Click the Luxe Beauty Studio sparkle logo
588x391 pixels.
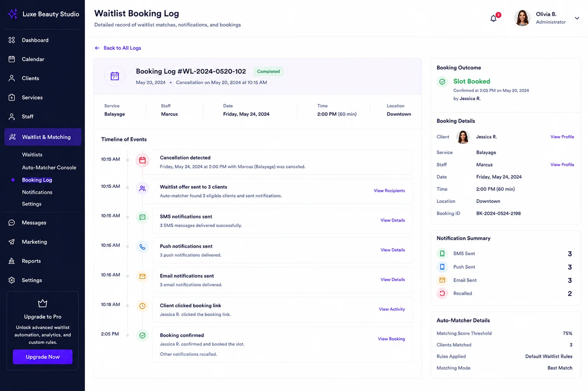[13, 14]
